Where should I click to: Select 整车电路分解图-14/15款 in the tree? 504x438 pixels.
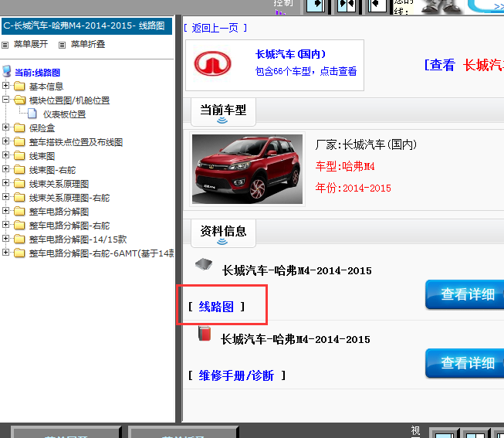tap(78, 239)
